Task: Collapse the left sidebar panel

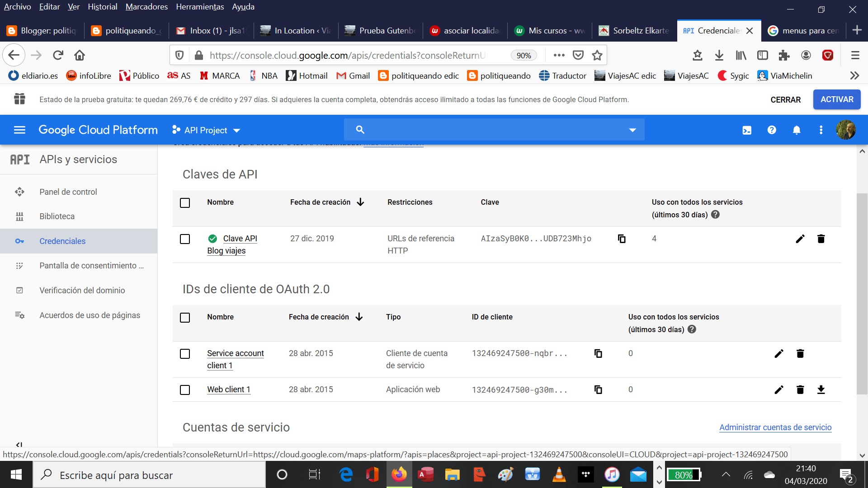Action: 19,444
